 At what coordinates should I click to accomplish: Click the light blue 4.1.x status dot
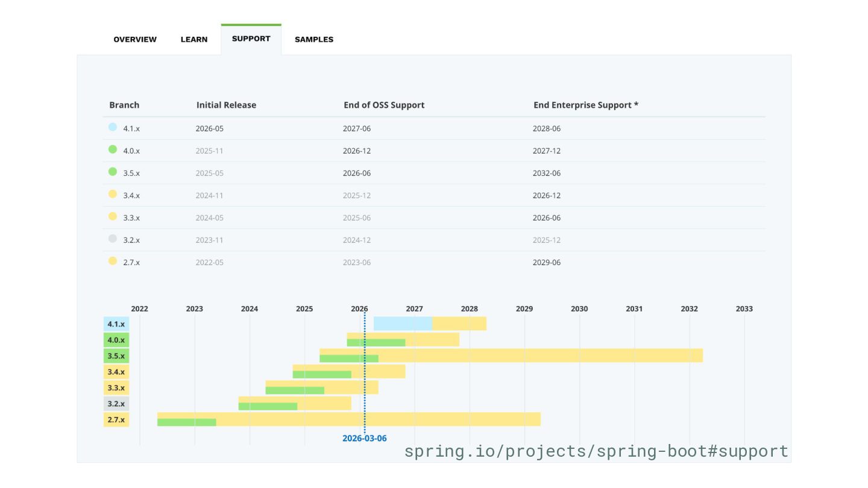point(113,128)
